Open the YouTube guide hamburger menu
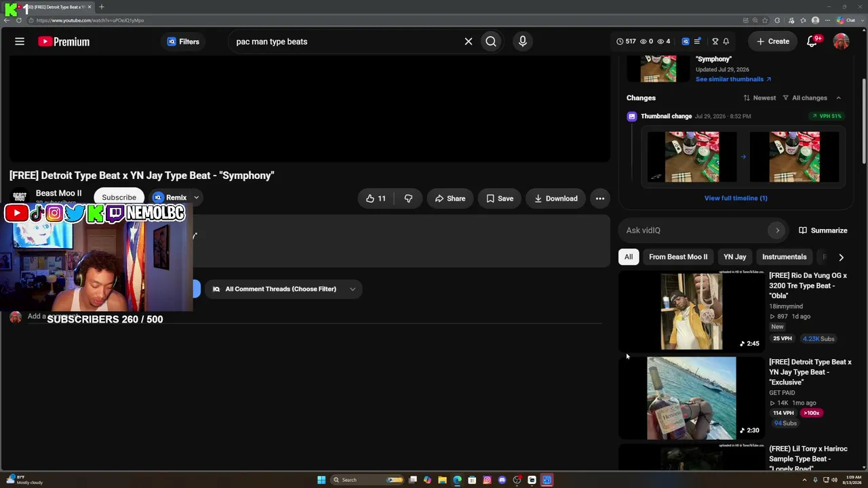 [x=20, y=41]
